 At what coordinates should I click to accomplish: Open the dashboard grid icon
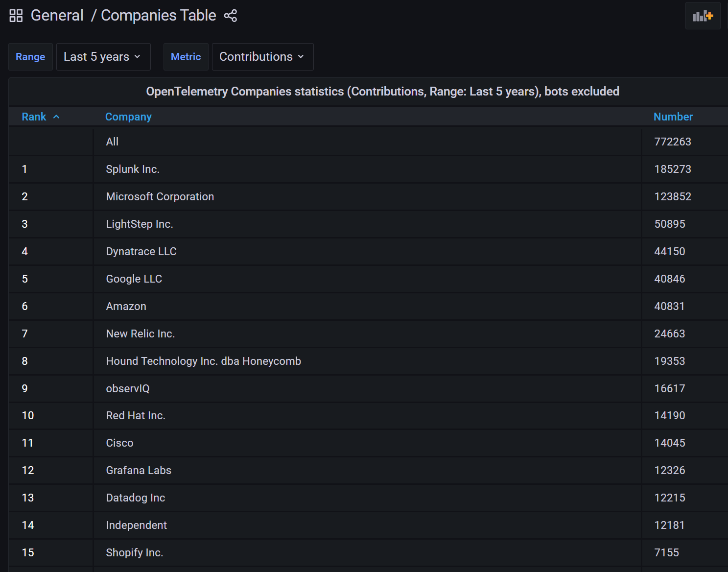(x=16, y=16)
